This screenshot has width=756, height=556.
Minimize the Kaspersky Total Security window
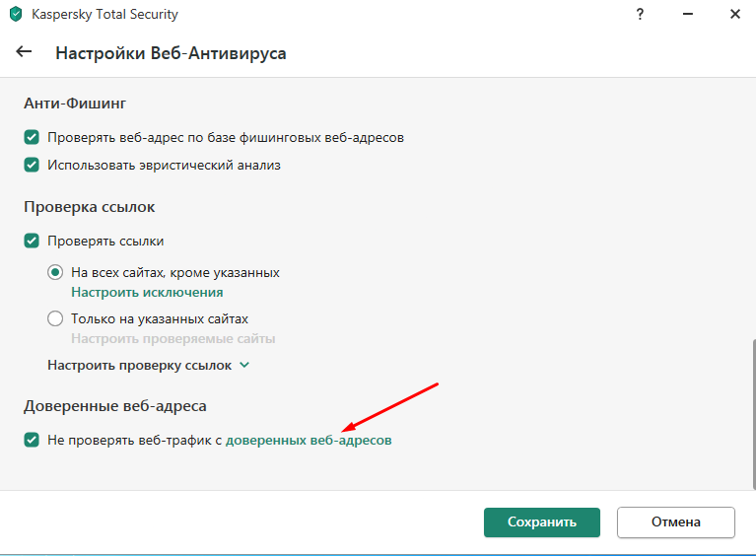(688, 14)
